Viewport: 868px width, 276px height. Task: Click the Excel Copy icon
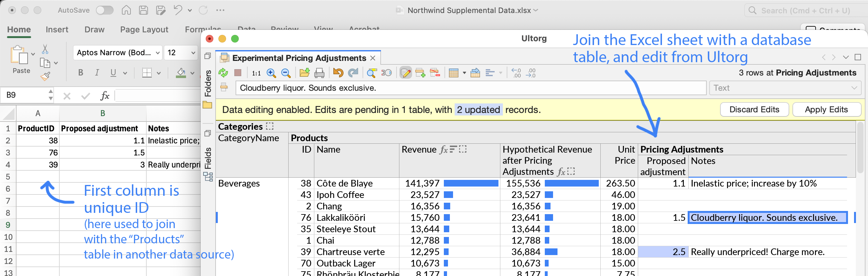click(x=45, y=62)
